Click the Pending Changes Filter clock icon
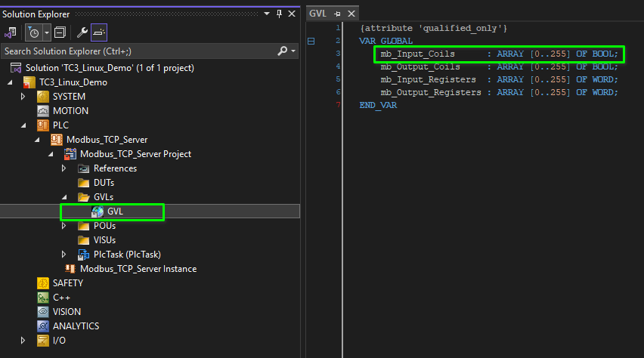Viewport: 644px width, 358px height. coord(34,32)
